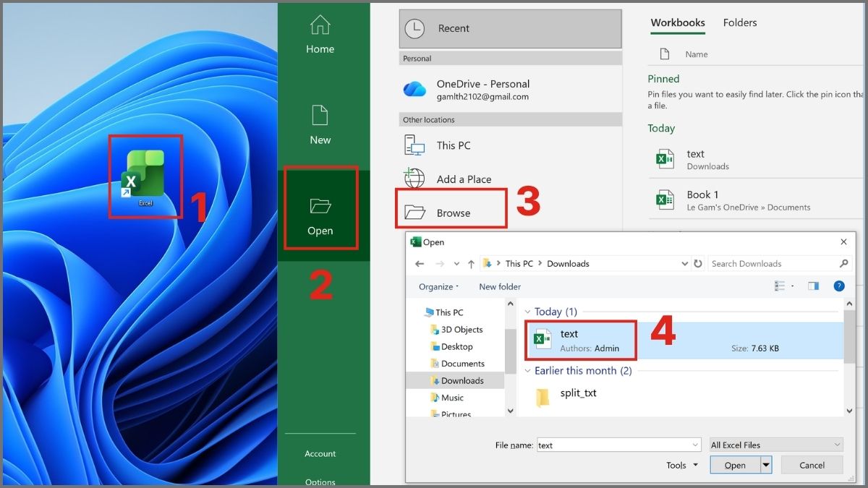
Task: Select the 'text' Excel file in list
Action: pos(684,341)
